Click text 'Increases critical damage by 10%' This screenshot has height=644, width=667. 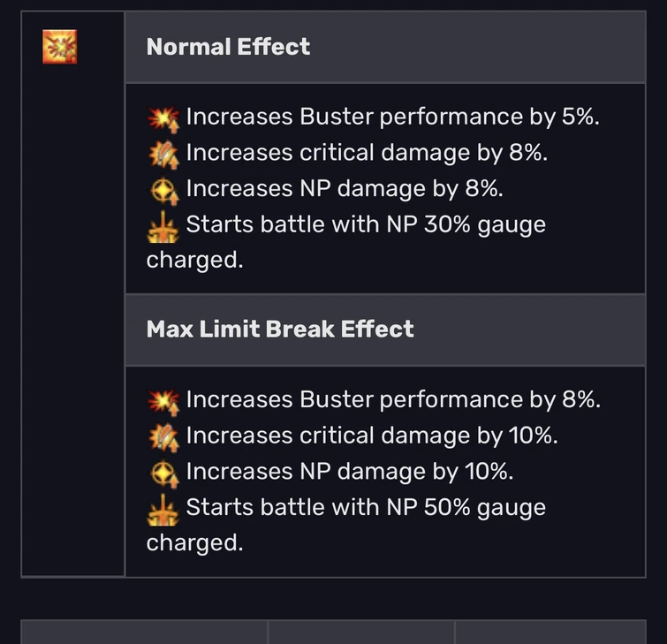pyautogui.click(x=372, y=436)
